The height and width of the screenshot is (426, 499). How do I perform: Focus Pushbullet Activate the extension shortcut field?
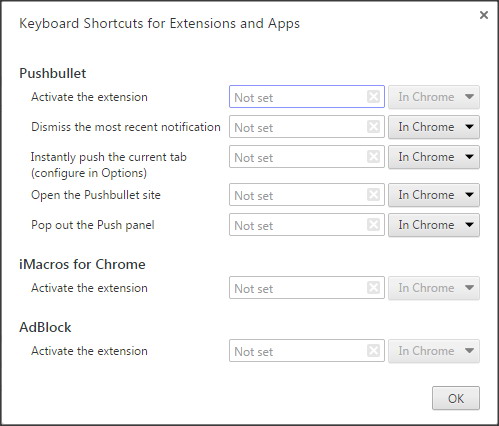point(307,97)
